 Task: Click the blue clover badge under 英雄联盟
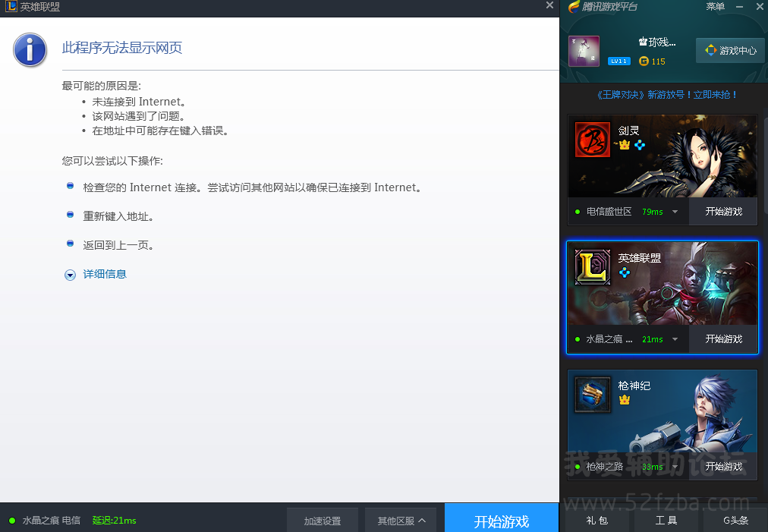coord(624,272)
